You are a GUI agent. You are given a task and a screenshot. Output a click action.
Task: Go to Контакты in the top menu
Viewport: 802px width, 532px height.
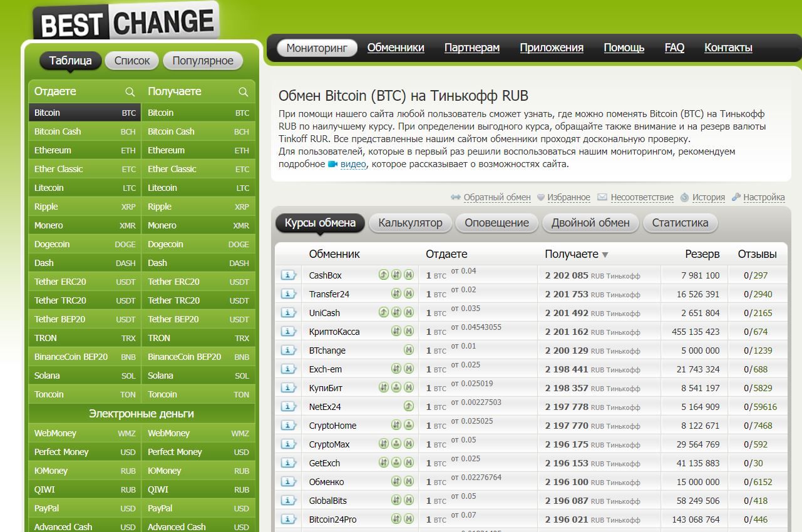pyautogui.click(x=728, y=48)
